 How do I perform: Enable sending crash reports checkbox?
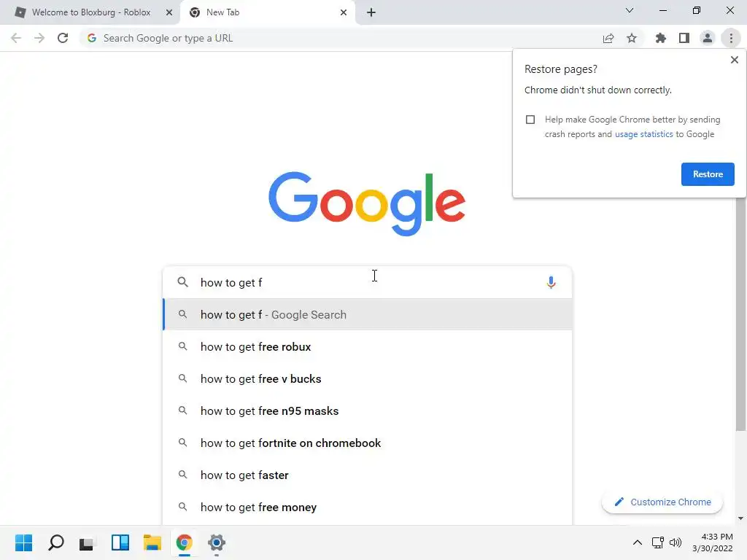[x=530, y=120]
